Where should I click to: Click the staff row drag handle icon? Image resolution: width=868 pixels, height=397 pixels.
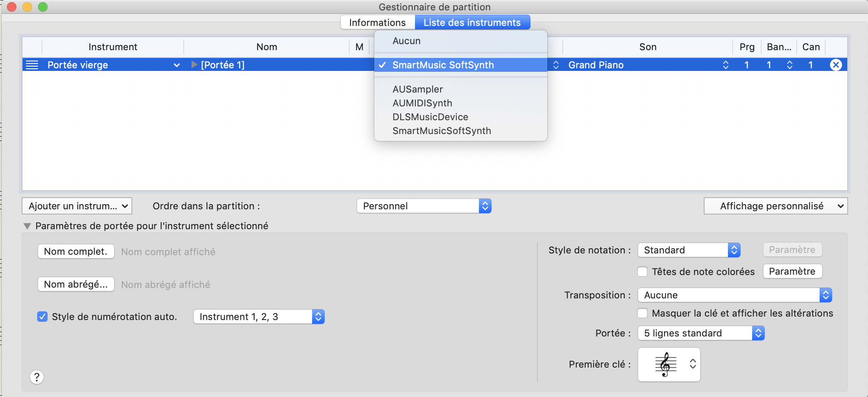pyautogui.click(x=32, y=65)
